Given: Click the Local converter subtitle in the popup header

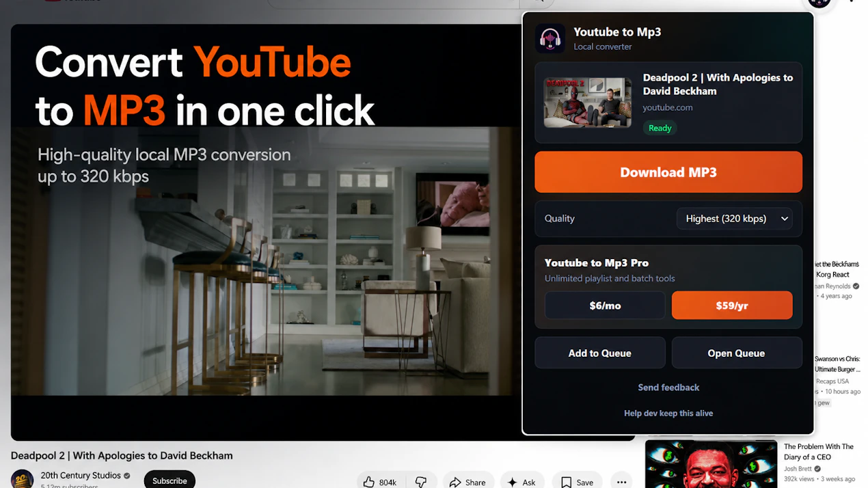Looking at the screenshot, I should pyautogui.click(x=603, y=46).
